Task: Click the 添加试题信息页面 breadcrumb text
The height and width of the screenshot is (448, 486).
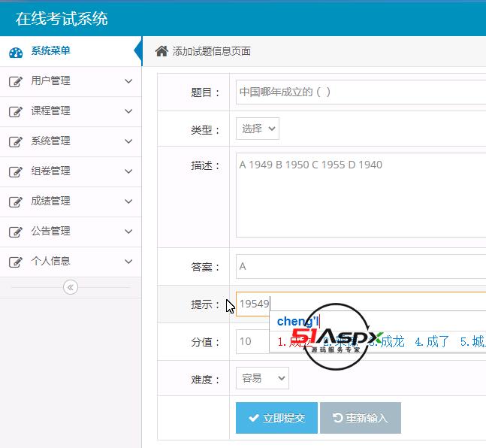Action: pyautogui.click(x=212, y=51)
